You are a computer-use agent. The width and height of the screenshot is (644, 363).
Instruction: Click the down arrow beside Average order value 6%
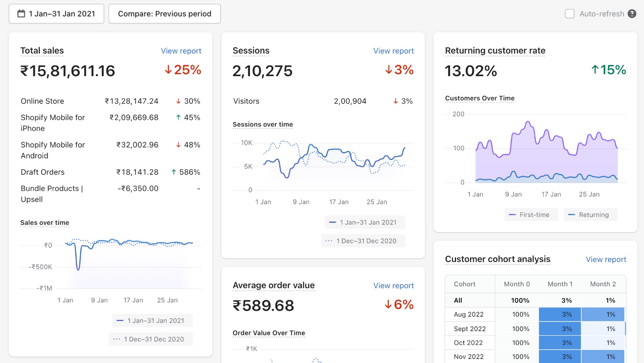pos(388,305)
